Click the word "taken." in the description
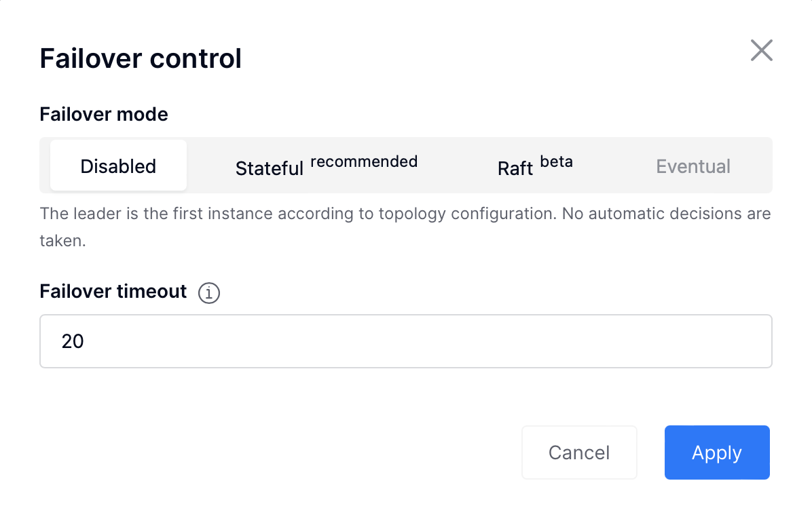 (62, 241)
